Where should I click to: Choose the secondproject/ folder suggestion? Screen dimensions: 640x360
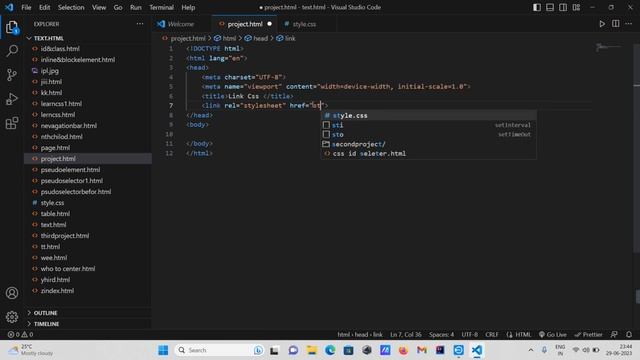(428, 144)
